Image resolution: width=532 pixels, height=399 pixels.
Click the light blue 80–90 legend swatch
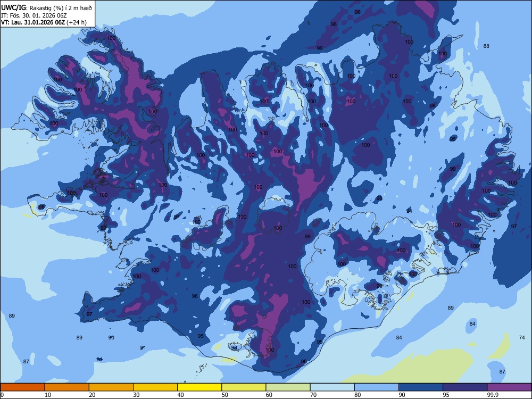click(x=377, y=387)
